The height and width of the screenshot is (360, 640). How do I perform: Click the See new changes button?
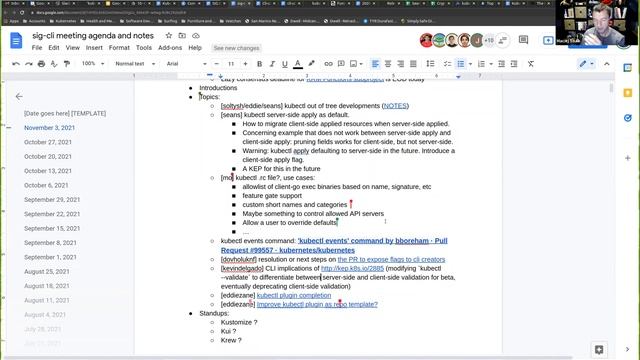pyautogui.click(x=236, y=48)
